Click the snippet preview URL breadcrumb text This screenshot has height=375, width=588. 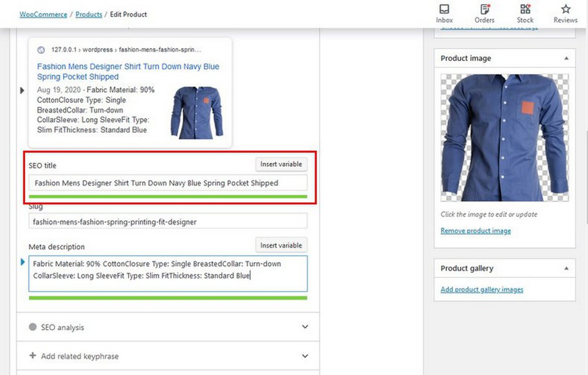click(x=126, y=50)
